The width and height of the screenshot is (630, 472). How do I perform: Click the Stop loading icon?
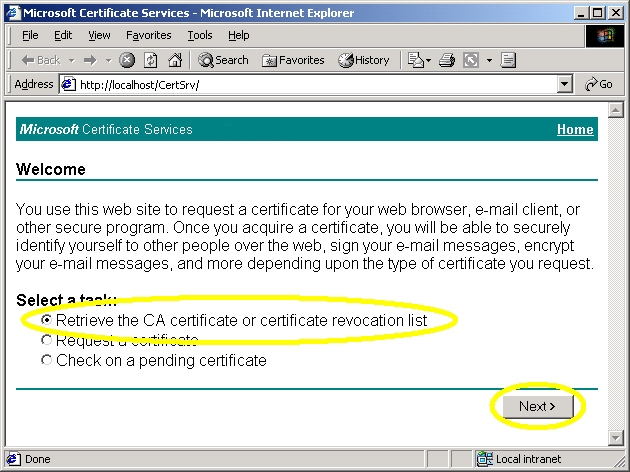pyautogui.click(x=127, y=60)
